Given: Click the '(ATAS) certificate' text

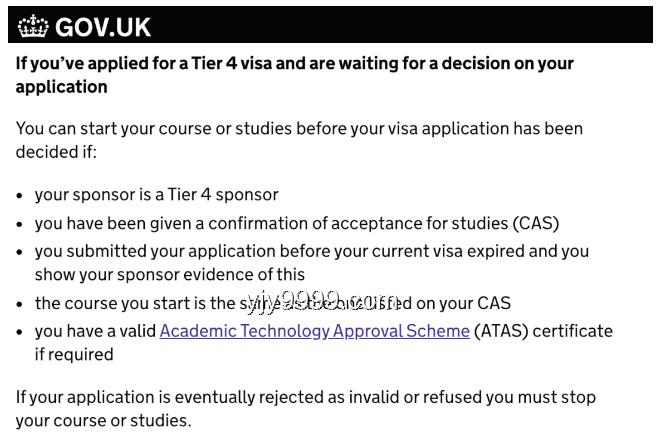Looking at the screenshot, I should point(543,331).
